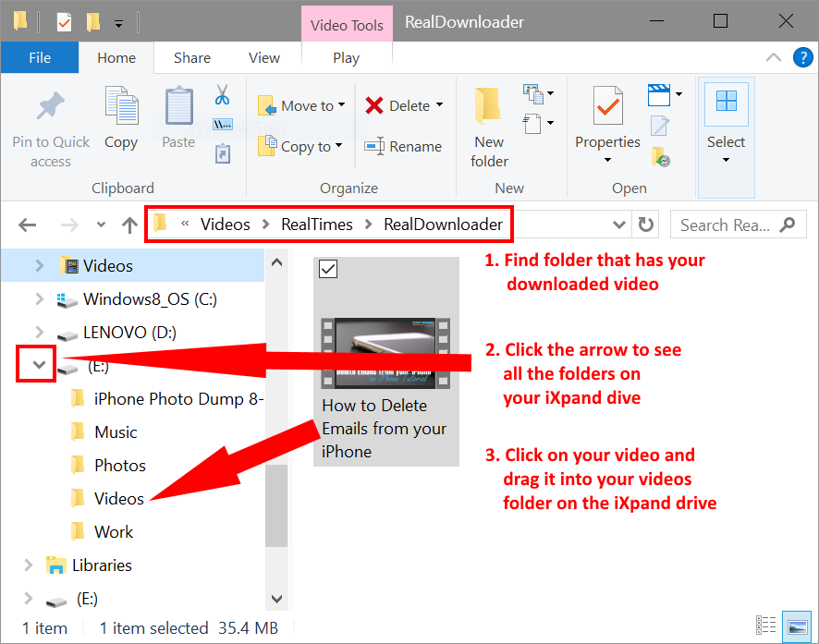Select LENOVO (D:) drive
Screen dimensions: 819x644
point(129,332)
